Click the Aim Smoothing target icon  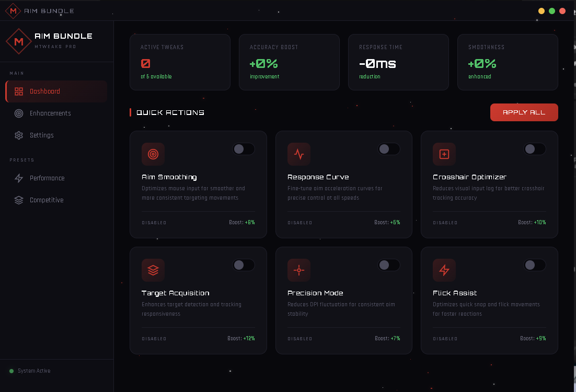point(153,154)
